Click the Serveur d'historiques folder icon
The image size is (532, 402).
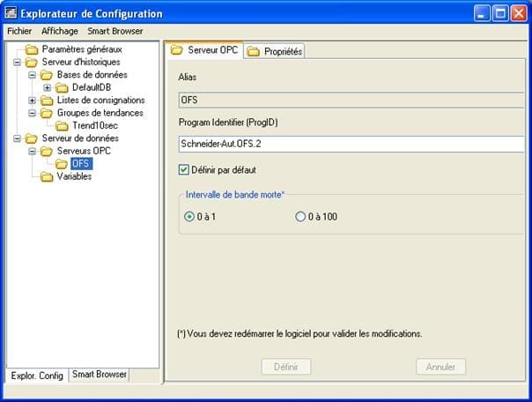pos(32,63)
